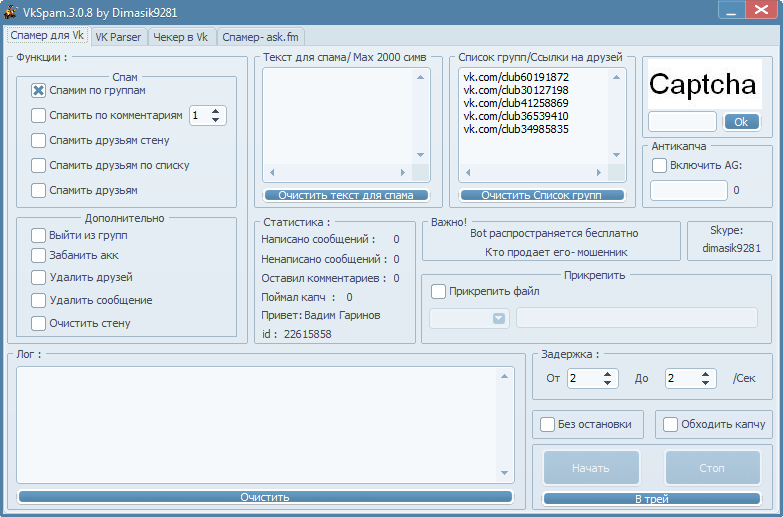Image resolution: width=783 pixels, height=517 pixels.
Task: Close the VkSpam window
Action: point(762,10)
